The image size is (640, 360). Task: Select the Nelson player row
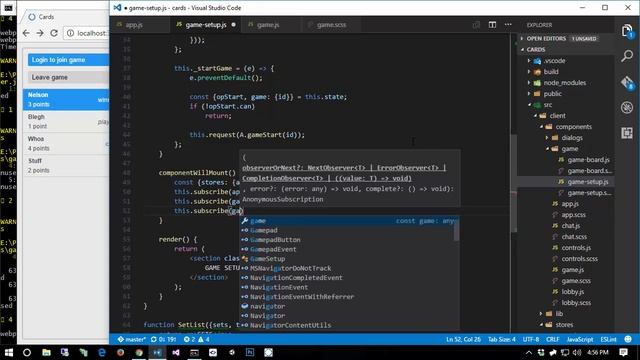tap(66, 100)
